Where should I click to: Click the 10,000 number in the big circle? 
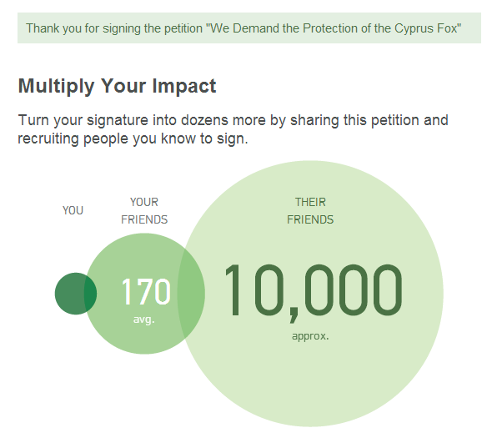313,293
